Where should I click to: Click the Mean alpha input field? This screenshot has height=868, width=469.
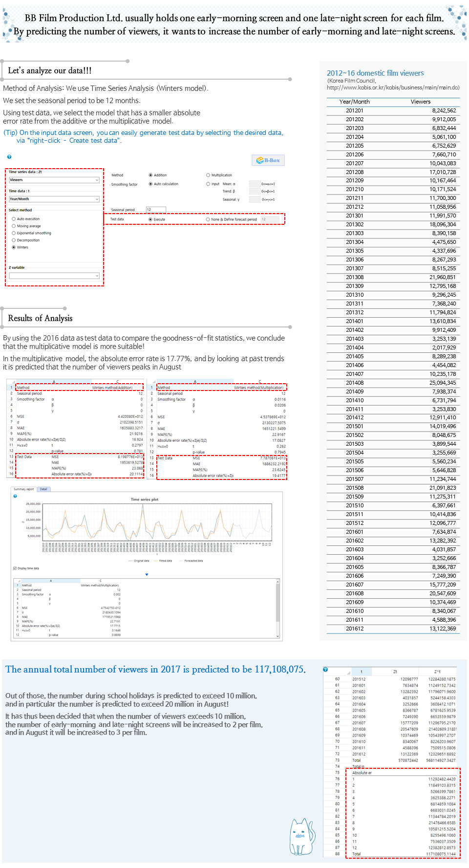coord(255,184)
